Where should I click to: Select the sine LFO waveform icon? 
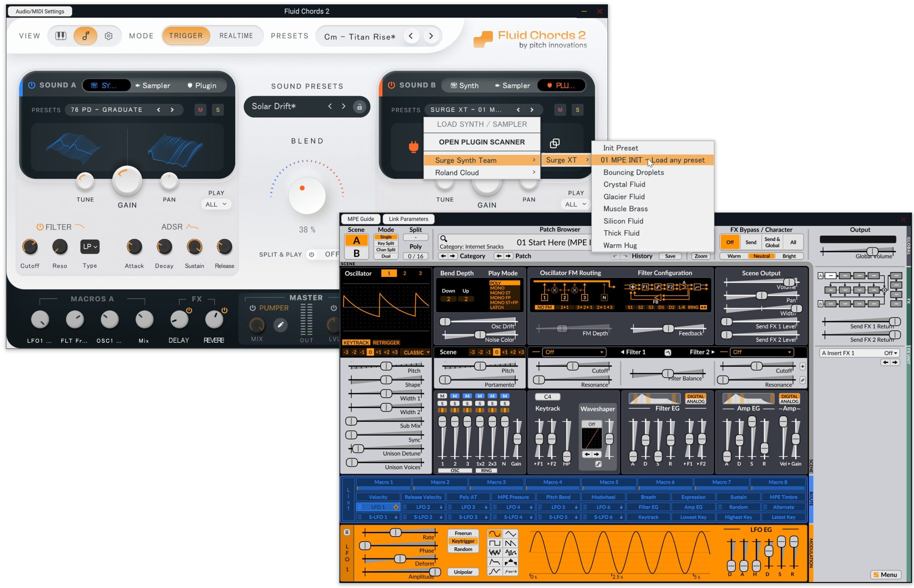(495, 534)
